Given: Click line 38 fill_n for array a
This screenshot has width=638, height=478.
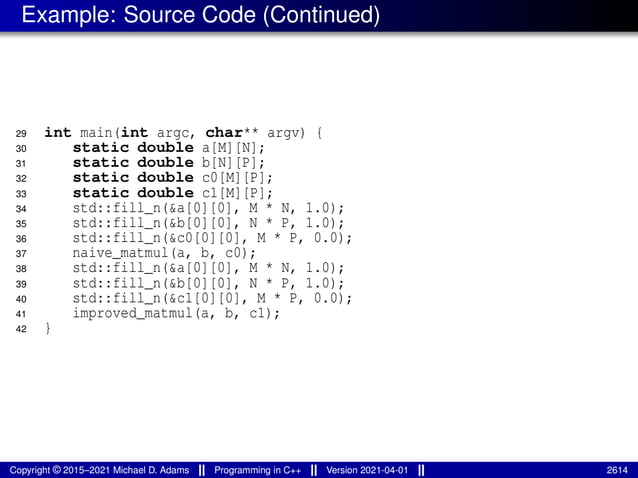Looking at the screenshot, I should [208, 268].
